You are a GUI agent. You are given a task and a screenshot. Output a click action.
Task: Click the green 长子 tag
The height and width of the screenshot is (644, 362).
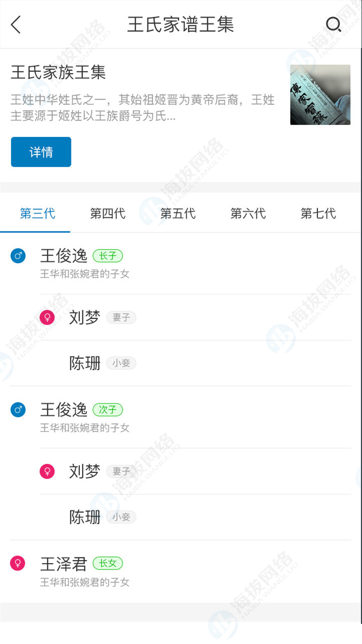(x=108, y=256)
